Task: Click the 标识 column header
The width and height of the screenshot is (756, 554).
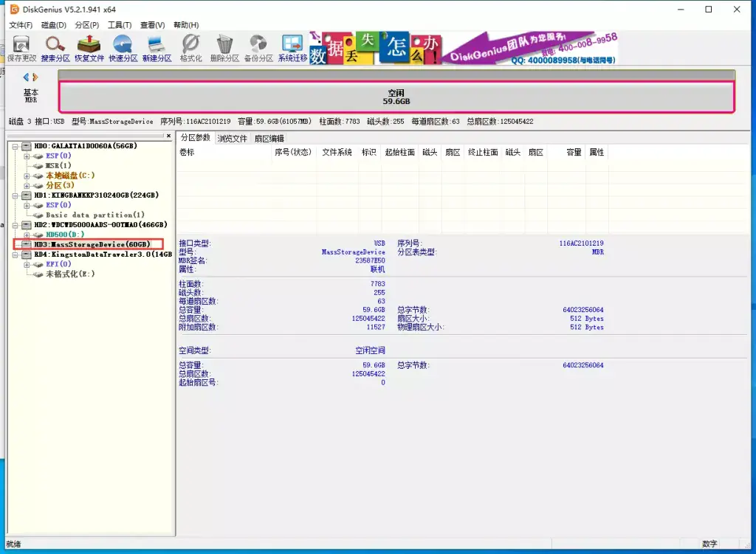Action: [369, 152]
